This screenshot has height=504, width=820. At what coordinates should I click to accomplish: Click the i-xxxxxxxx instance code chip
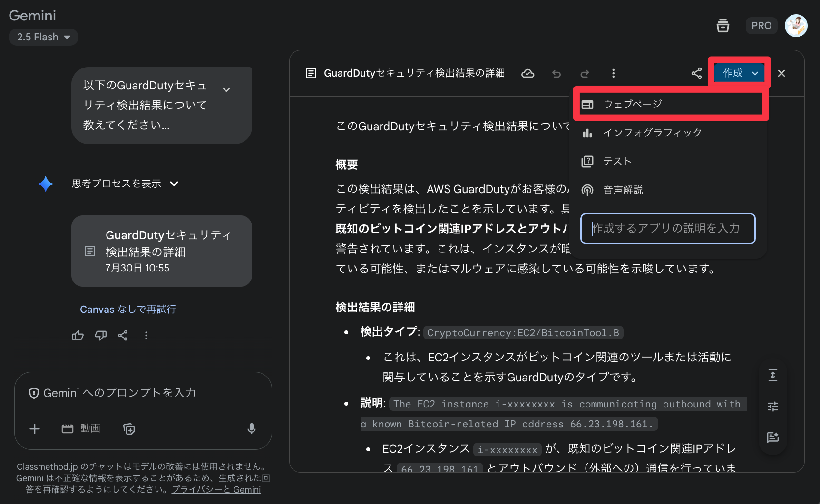pos(508,449)
